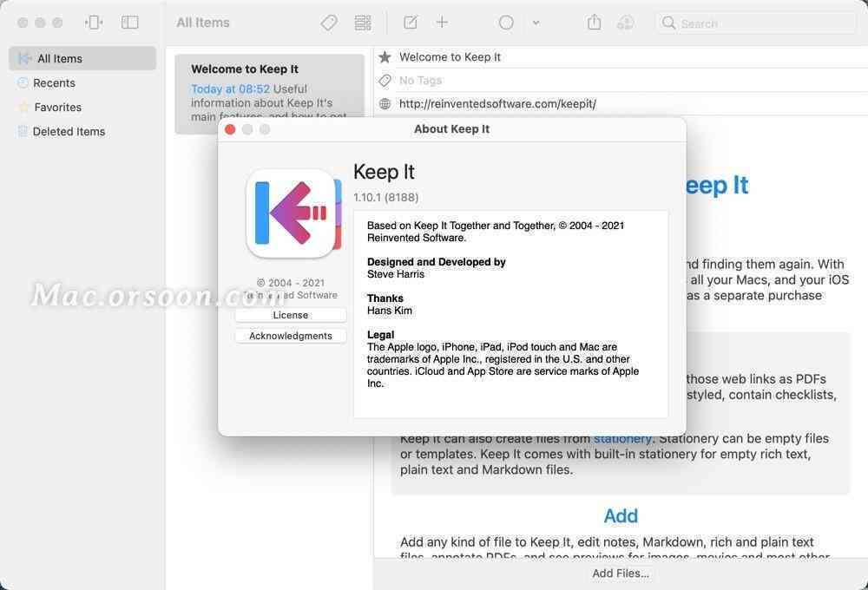Image resolution: width=868 pixels, height=590 pixels.
Task: Expand the dropdown chevron beside the circle icon
Action: tap(536, 23)
